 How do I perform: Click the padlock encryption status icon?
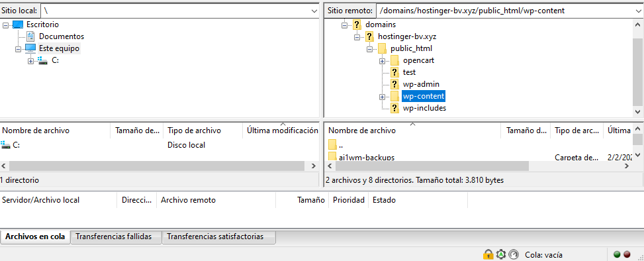pos(488,254)
